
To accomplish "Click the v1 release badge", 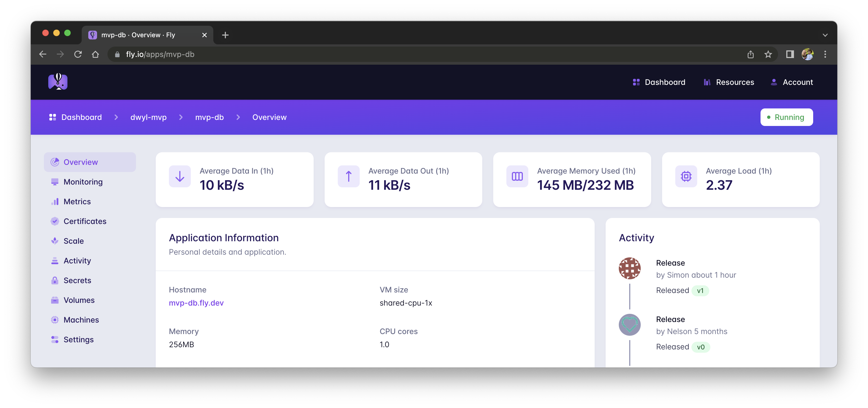I will coord(701,290).
